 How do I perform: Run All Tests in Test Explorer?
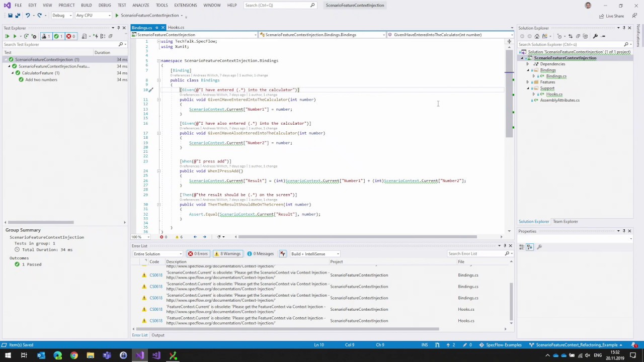[7, 36]
